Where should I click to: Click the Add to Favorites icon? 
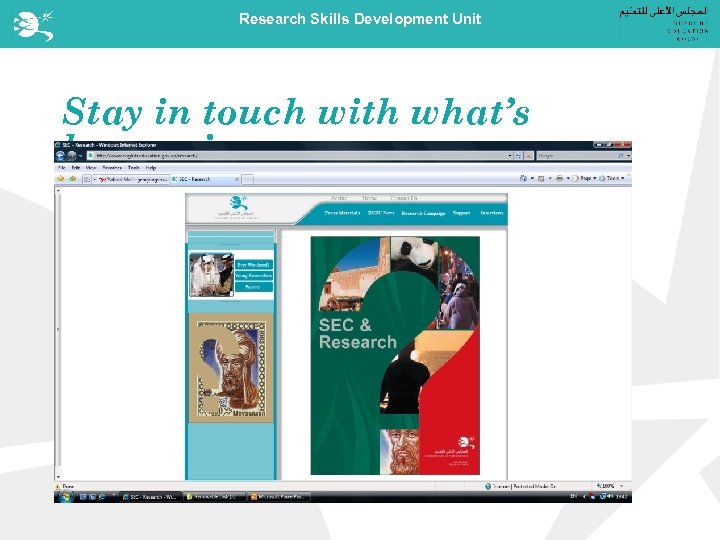pos(72,179)
